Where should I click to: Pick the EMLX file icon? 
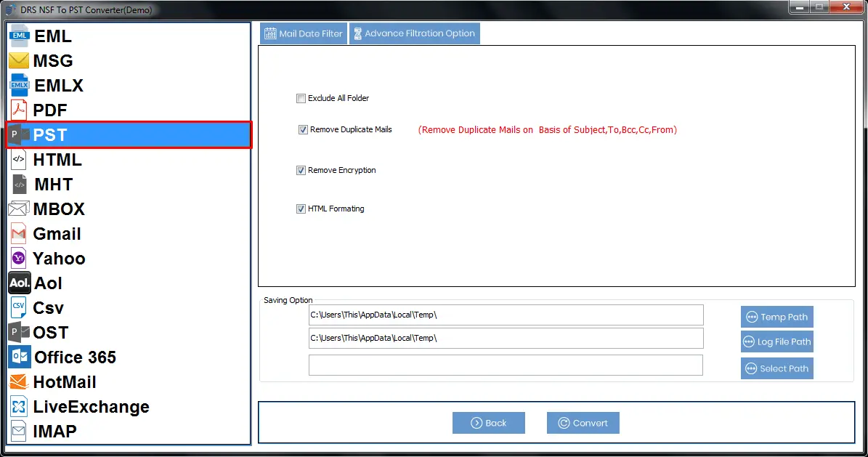point(19,85)
